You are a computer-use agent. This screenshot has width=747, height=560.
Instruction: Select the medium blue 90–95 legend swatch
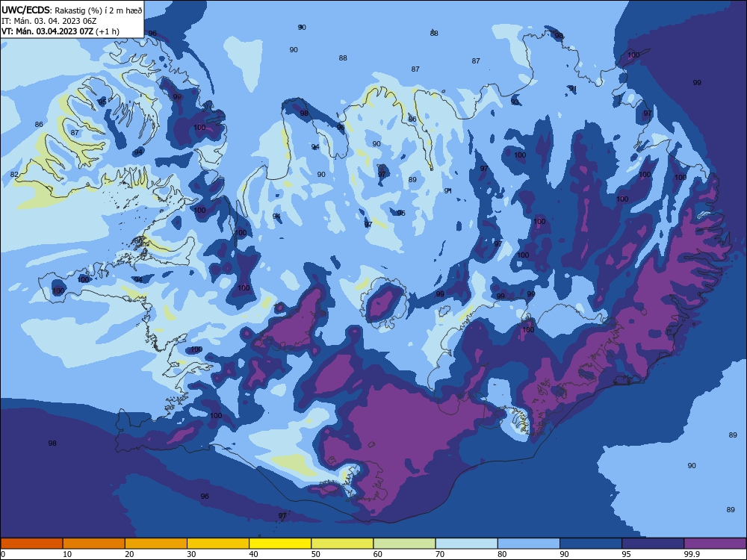coord(591,544)
